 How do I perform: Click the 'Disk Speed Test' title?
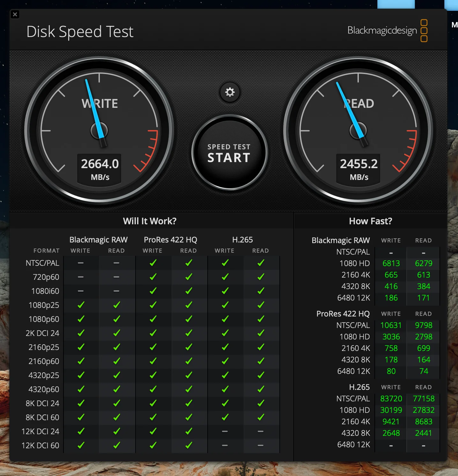[80, 32]
